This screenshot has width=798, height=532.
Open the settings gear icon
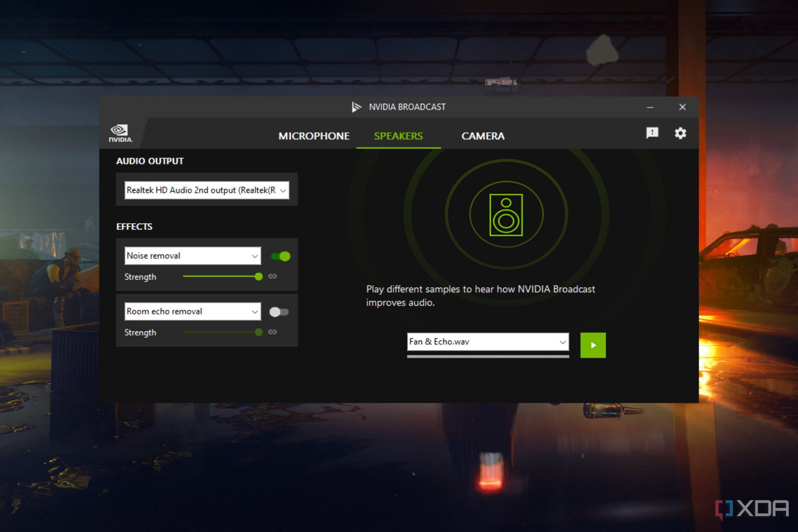(680, 133)
